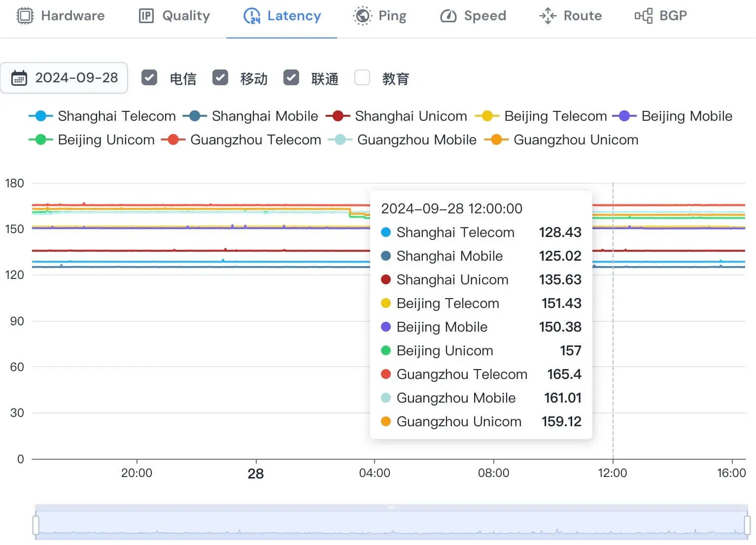Click the 12:00 x-axis label
The height and width of the screenshot is (545, 756).
pyautogui.click(x=613, y=474)
